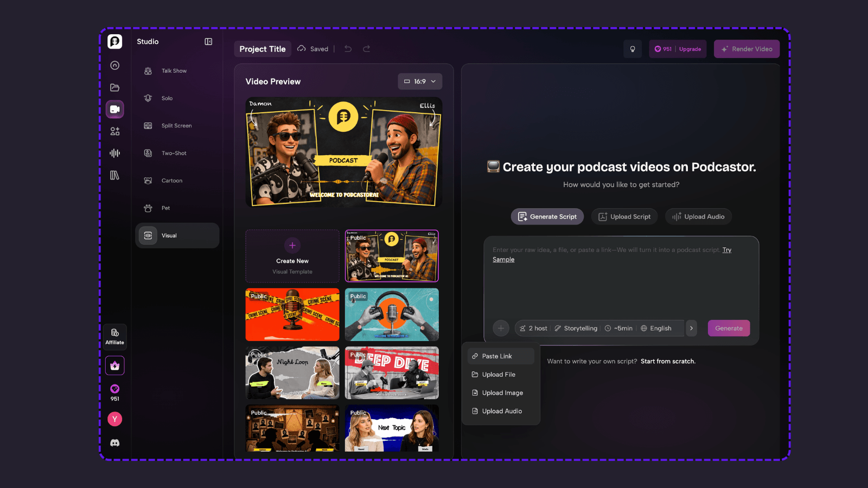Click the Start from scratch link

coord(668,361)
